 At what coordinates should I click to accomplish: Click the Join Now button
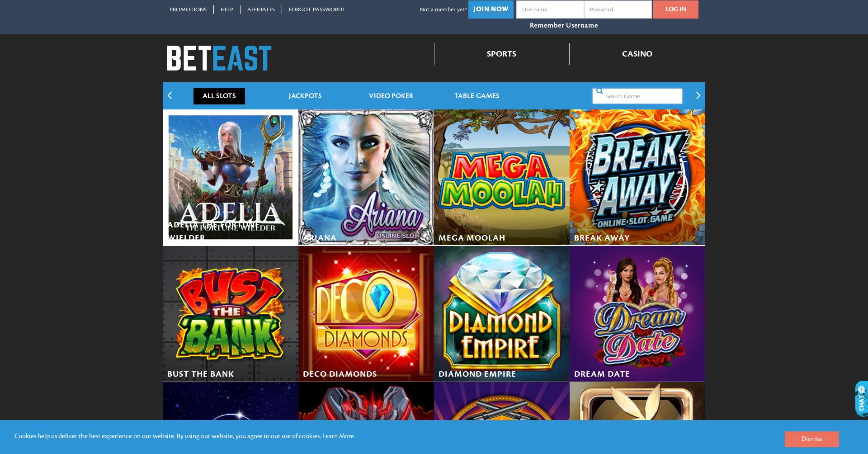(x=491, y=9)
